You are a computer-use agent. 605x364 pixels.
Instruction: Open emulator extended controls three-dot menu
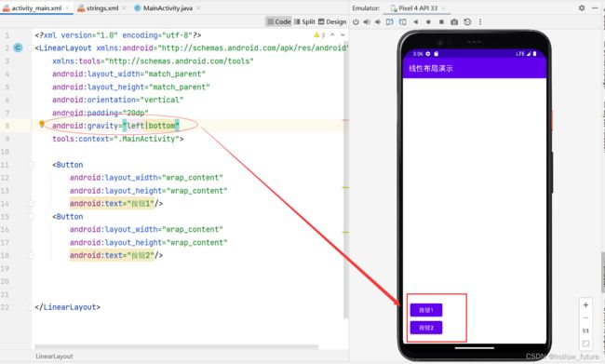coord(480,22)
